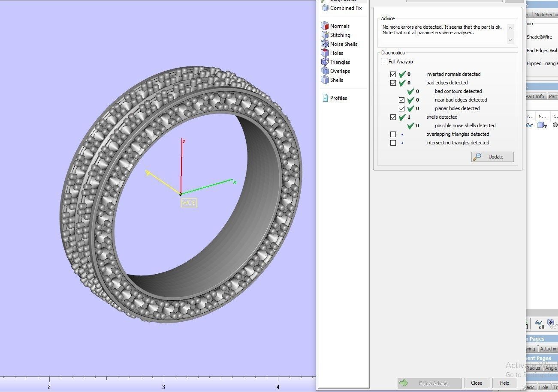This screenshot has width=558, height=392.
Task: Switch to the Multi-Section tab
Action: pos(545,14)
